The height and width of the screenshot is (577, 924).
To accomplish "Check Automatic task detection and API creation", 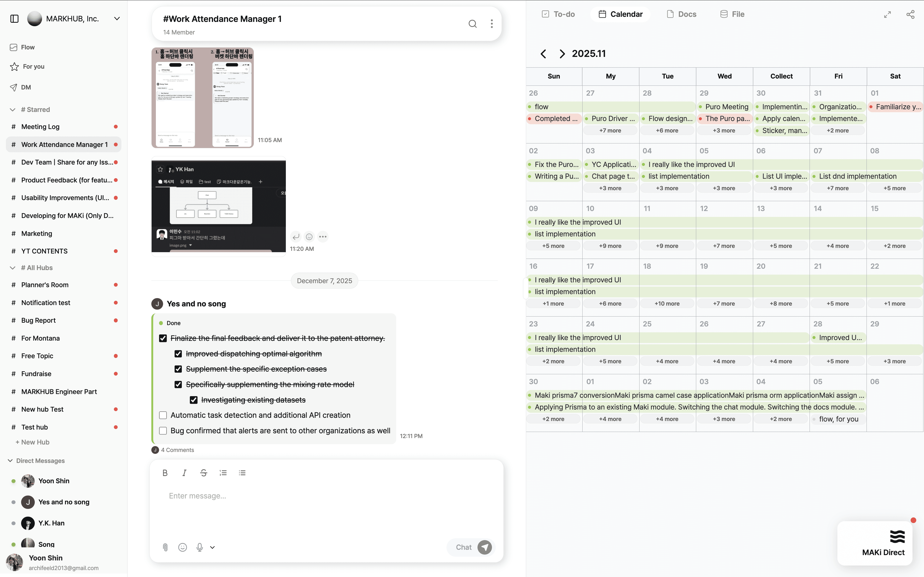I will [x=163, y=415].
